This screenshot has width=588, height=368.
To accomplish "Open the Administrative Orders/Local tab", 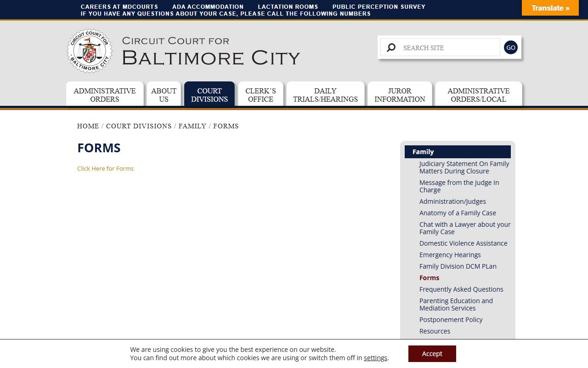I will pos(479,95).
